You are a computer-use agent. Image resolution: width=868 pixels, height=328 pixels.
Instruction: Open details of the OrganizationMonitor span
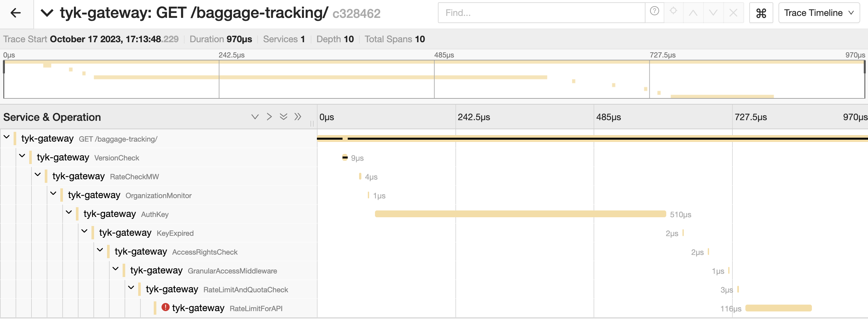[x=158, y=195]
